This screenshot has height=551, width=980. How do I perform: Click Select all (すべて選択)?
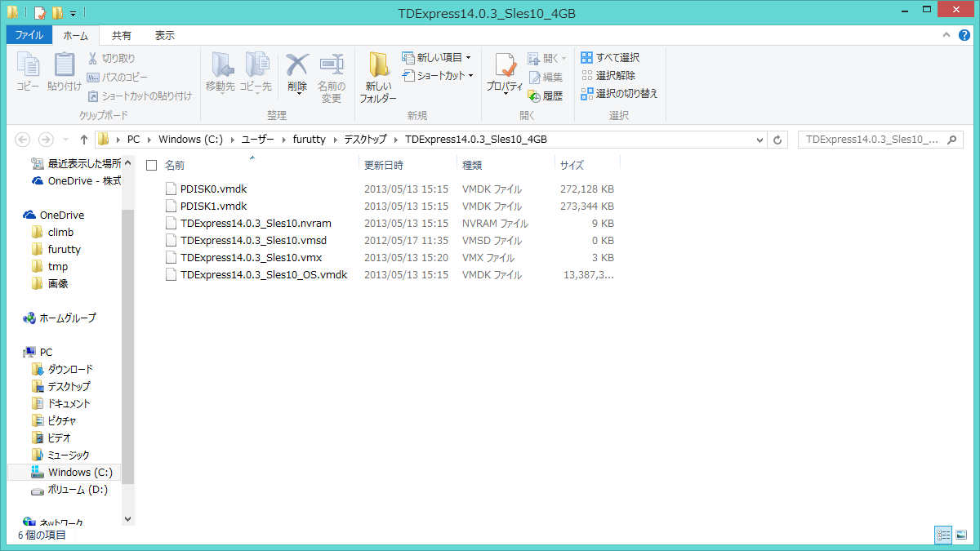(610, 57)
